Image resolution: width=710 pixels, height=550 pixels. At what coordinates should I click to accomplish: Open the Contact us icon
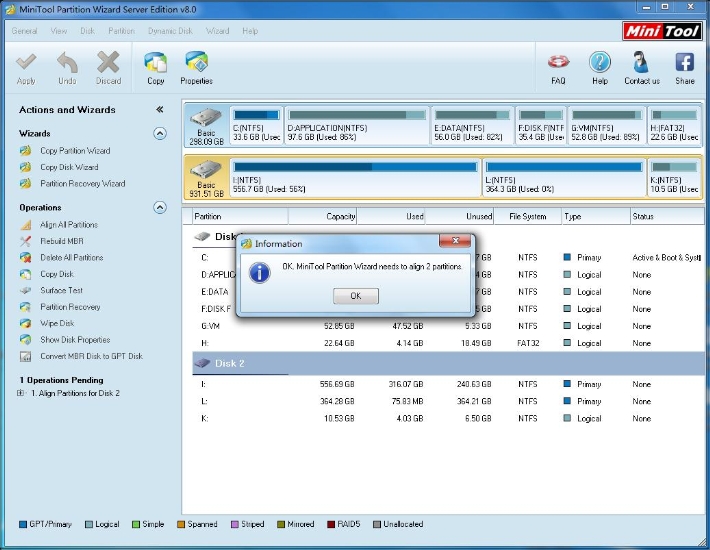click(x=642, y=64)
